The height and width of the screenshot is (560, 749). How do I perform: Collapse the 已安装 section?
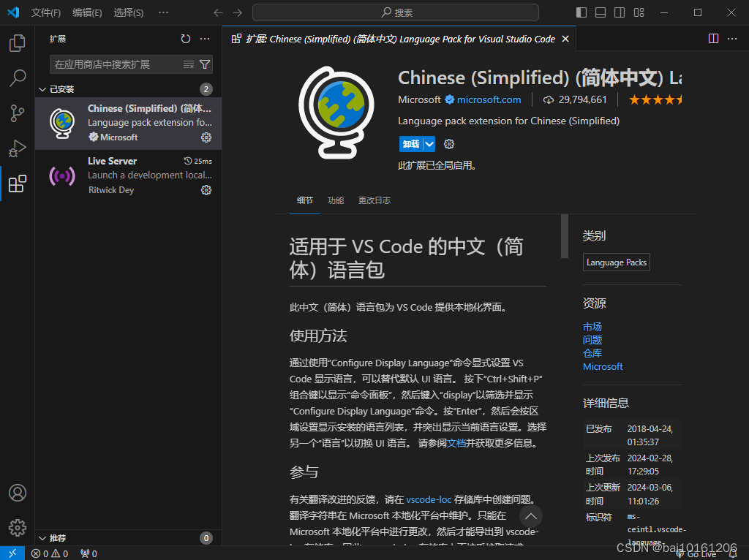(x=128, y=89)
